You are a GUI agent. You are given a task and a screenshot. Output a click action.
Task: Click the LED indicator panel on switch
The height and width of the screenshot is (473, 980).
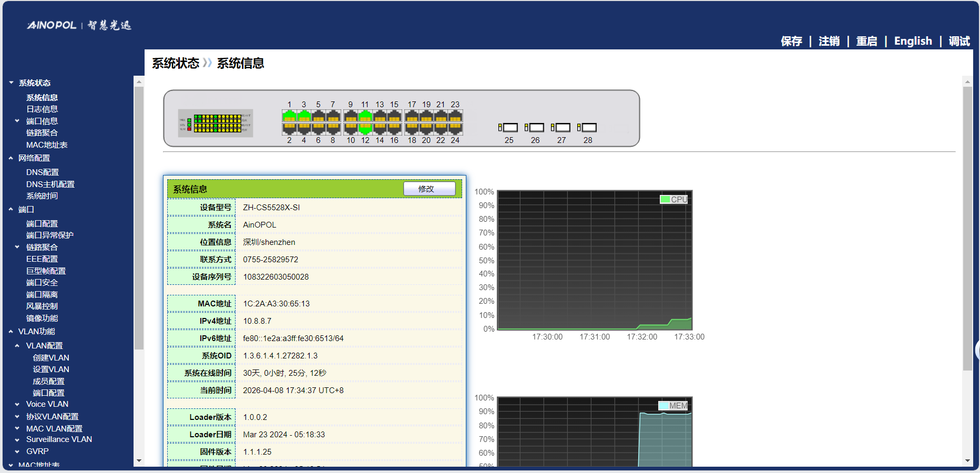tap(216, 123)
